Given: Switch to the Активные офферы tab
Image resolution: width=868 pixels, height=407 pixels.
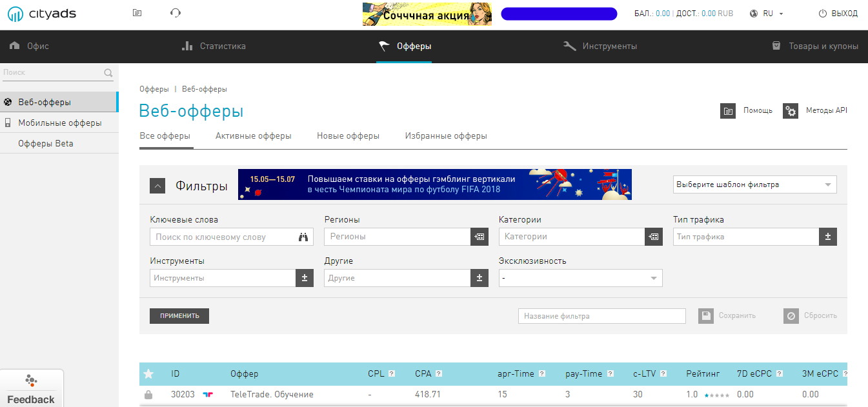Looking at the screenshot, I should [254, 136].
